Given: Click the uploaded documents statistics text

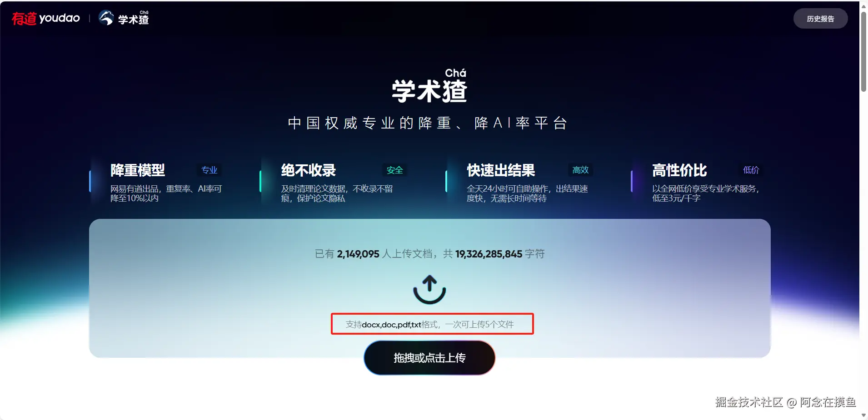Looking at the screenshot, I should click(x=429, y=254).
